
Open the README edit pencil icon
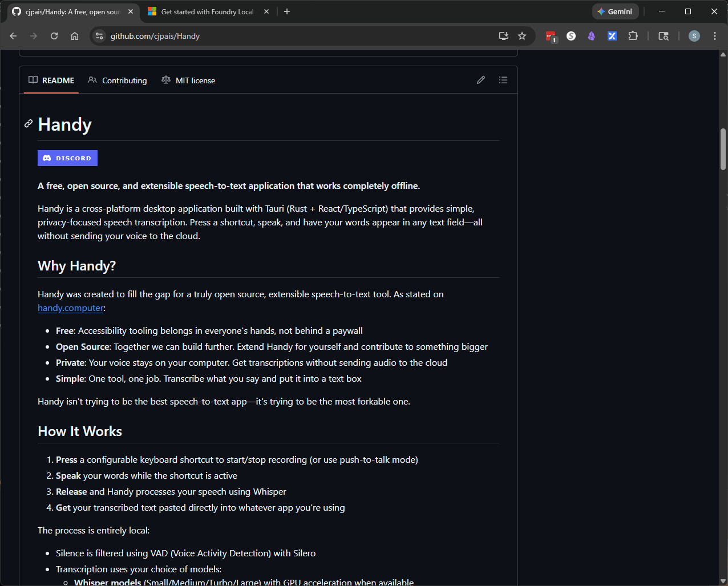pyautogui.click(x=481, y=80)
